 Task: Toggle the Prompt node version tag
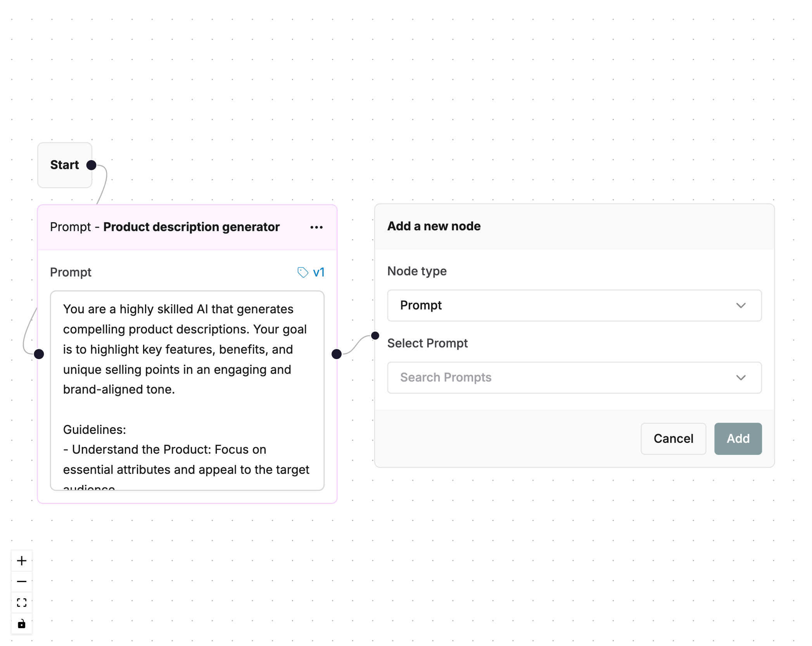click(x=311, y=272)
